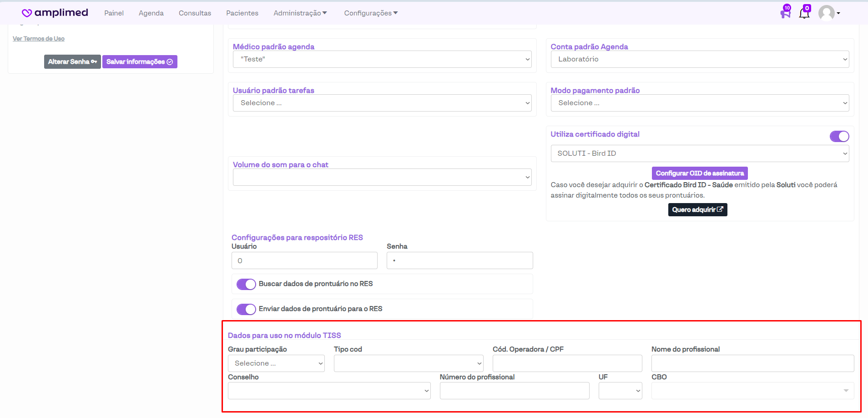The image size is (868, 418).
Task: Open the Configurações menu
Action: [x=370, y=13]
